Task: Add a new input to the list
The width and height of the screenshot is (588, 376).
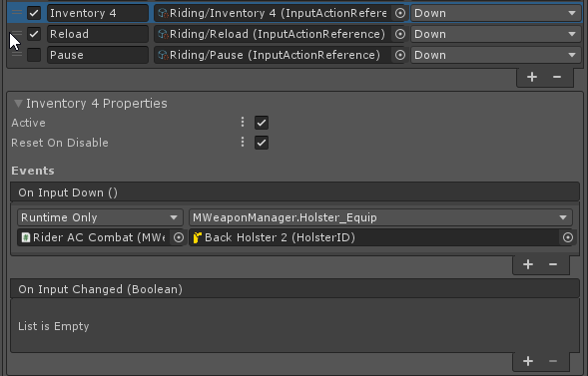Action: [532, 77]
